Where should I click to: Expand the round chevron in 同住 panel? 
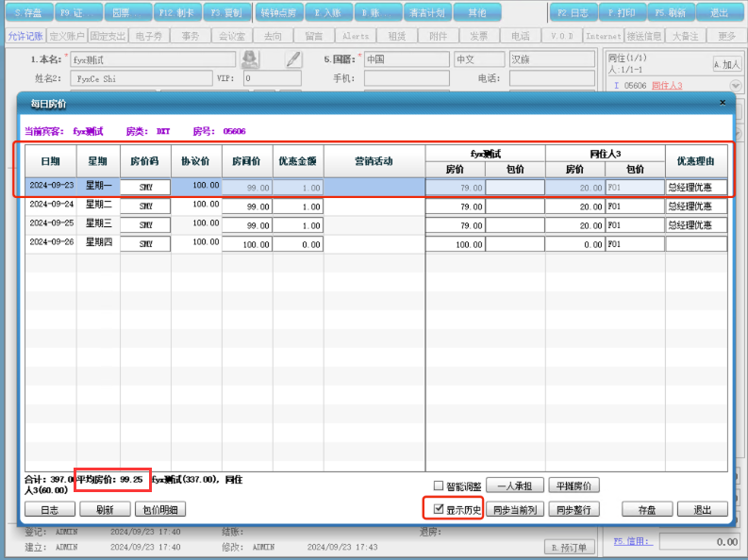coord(736,85)
